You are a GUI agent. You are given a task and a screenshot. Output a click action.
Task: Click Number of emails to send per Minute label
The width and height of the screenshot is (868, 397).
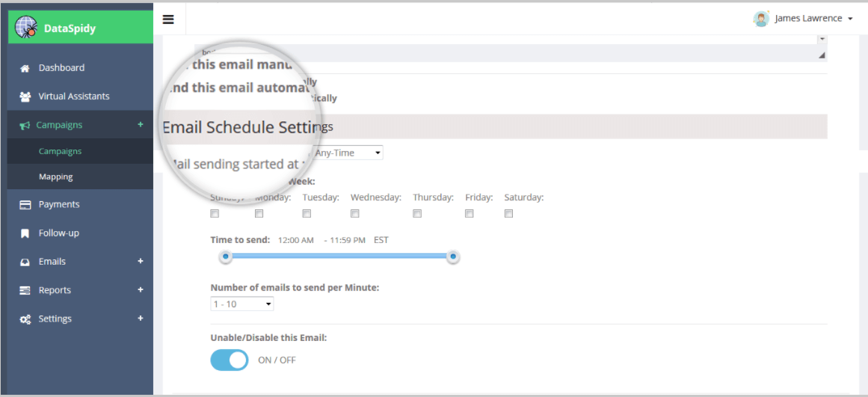pyautogui.click(x=295, y=287)
